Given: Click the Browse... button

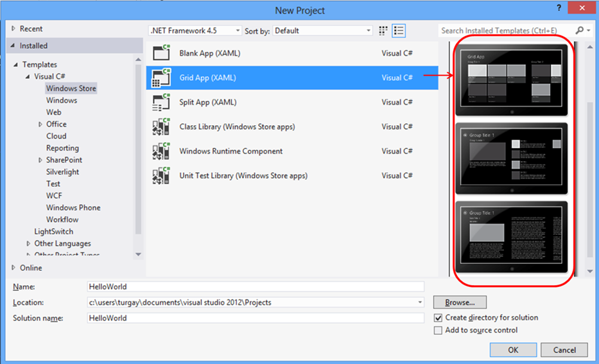Looking at the screenshot, I should [460, 302].
